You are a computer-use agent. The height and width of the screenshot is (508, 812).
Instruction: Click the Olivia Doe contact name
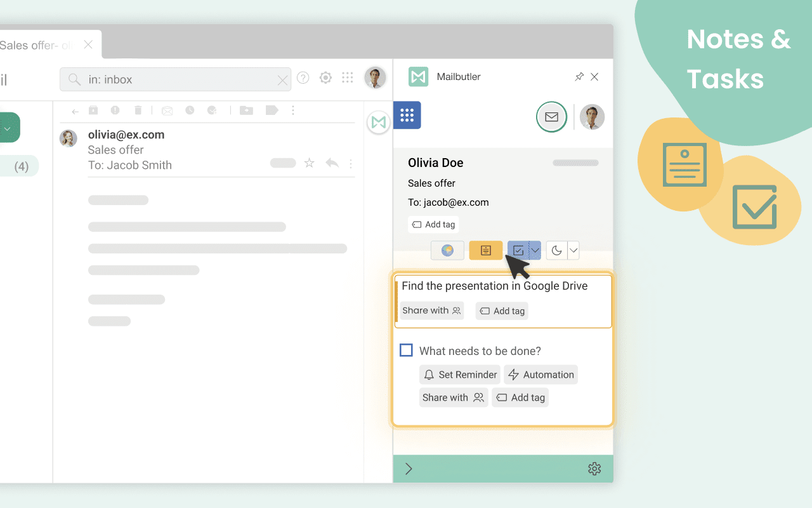(436, 163)
